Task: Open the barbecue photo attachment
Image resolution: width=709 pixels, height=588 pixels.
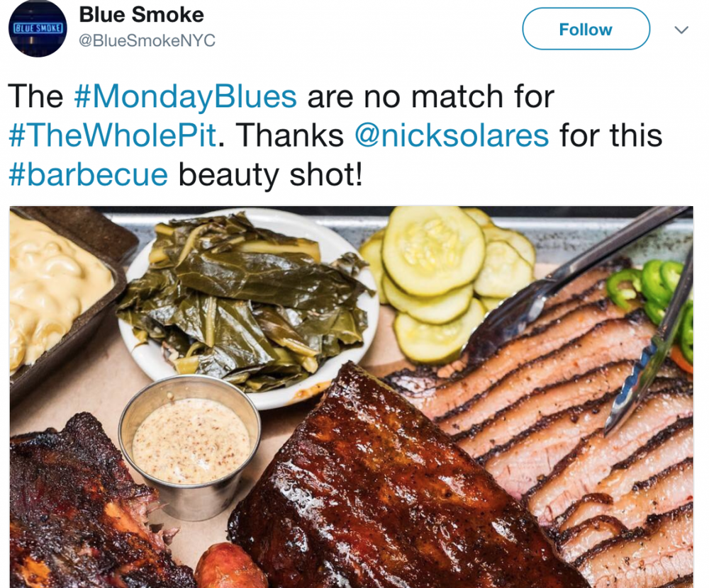Action: coord(352,397)
